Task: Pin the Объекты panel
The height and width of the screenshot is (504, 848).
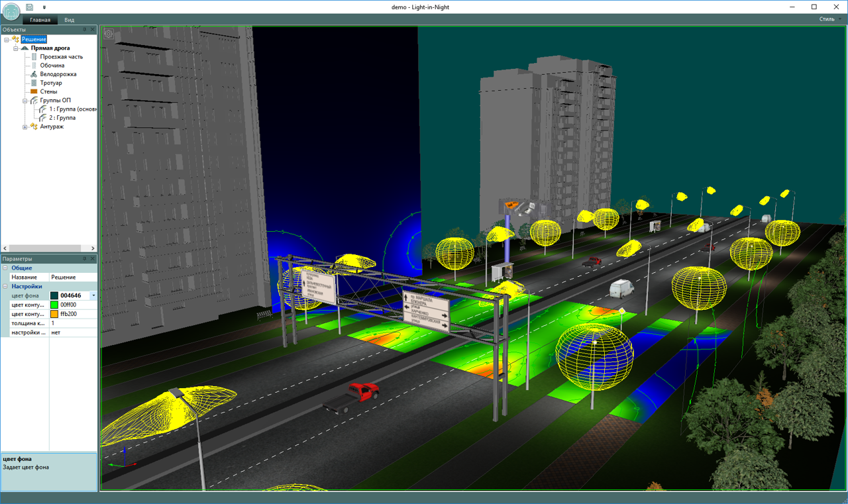Action: [x=85, y=30]
